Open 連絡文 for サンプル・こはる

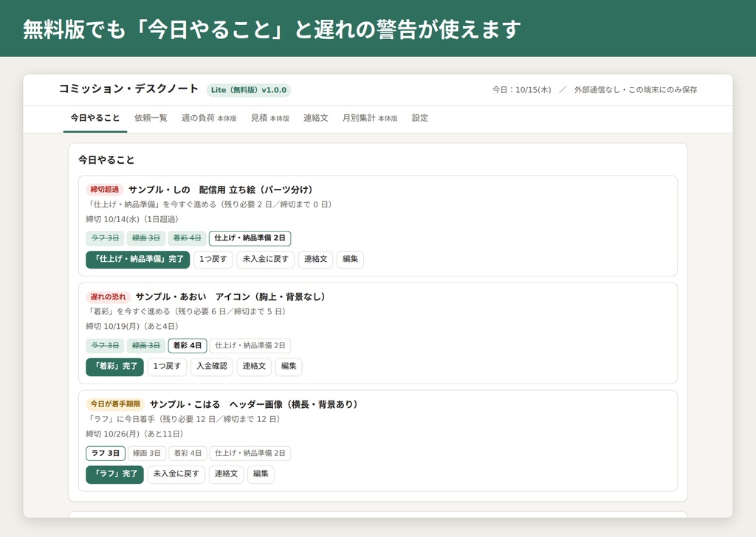[x=226, y=474]
